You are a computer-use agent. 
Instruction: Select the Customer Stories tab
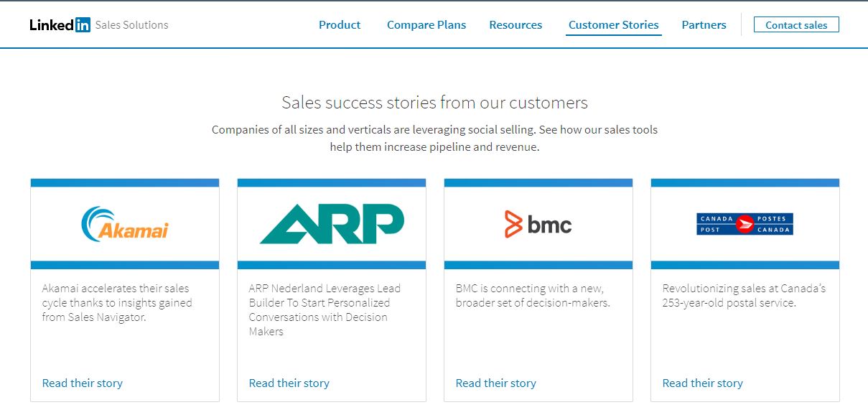pyautogui.click(x=614, y=25)
